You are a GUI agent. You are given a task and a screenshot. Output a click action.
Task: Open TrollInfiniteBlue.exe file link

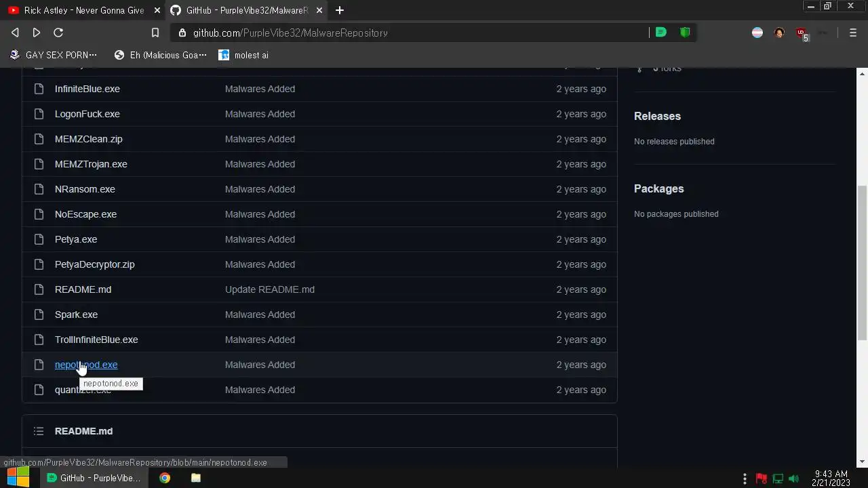coord(96,340)
